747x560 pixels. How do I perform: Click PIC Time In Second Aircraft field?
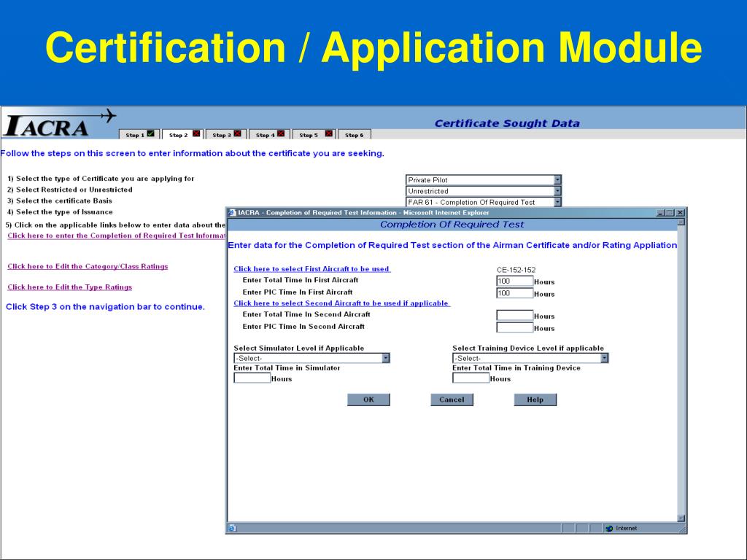coord(514,327)
